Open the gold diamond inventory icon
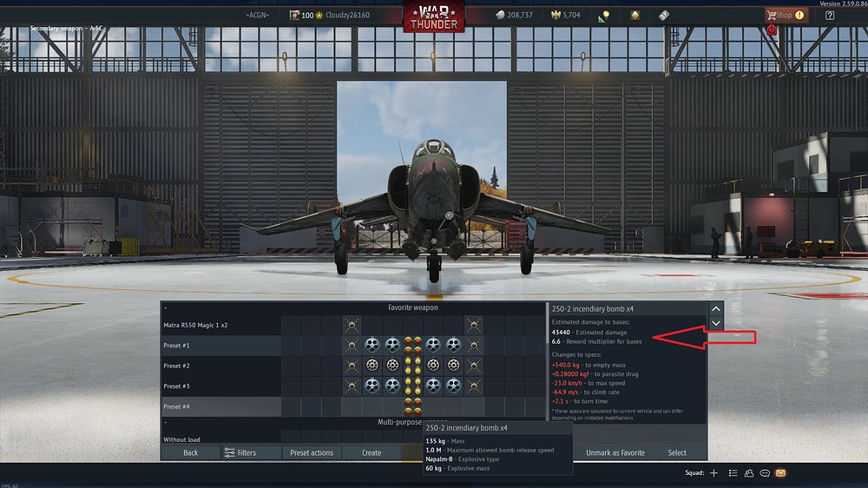This screenshot has width=868, height=488. (635, 16)
